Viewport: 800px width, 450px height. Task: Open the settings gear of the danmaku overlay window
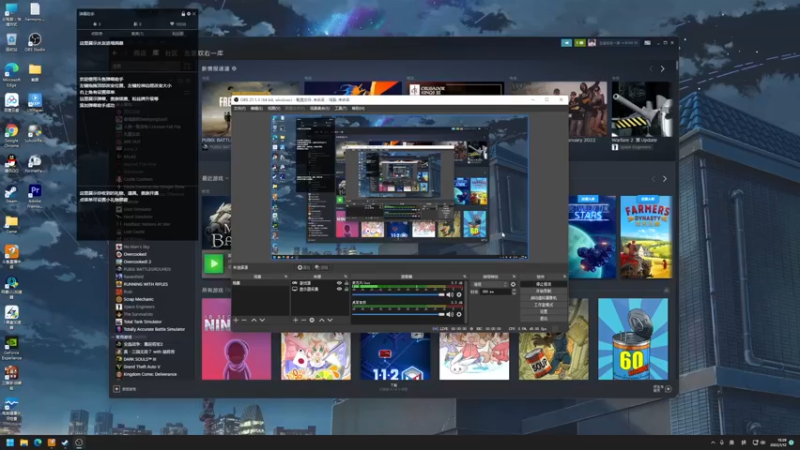click(x=189, y=14)
